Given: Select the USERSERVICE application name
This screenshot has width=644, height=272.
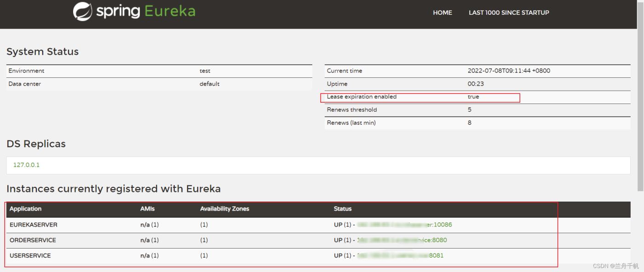Looking at the screenshot, I should coord(30,255).
